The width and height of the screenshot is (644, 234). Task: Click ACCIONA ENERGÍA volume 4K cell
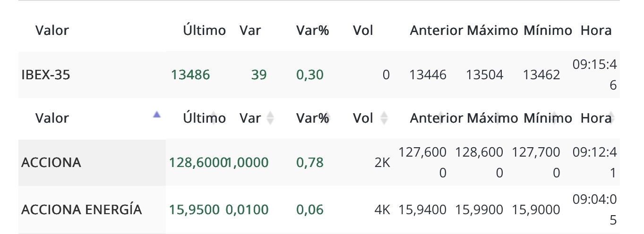[x=382, y=209]
